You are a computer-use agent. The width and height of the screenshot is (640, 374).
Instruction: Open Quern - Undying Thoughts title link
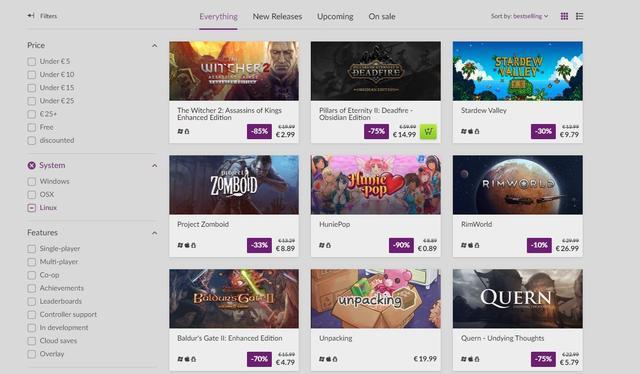[x=502, y=338]
